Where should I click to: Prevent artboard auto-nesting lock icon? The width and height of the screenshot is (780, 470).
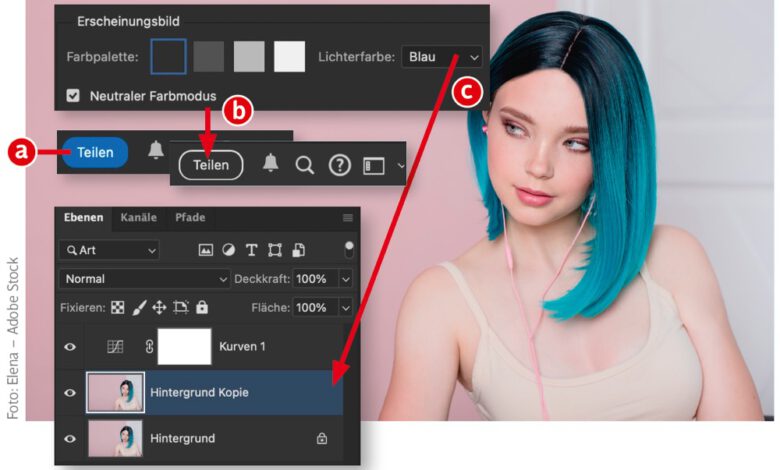(181, 308)
